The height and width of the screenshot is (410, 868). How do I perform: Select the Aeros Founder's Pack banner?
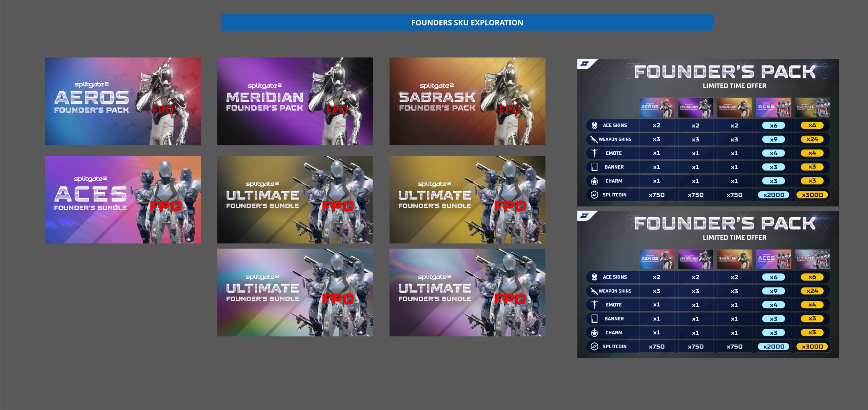point(123,101)
